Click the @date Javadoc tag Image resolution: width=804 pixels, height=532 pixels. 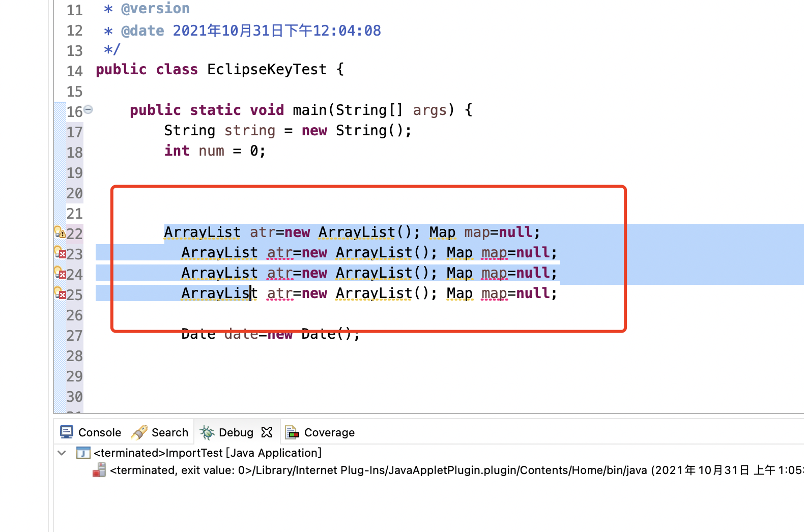142,31
